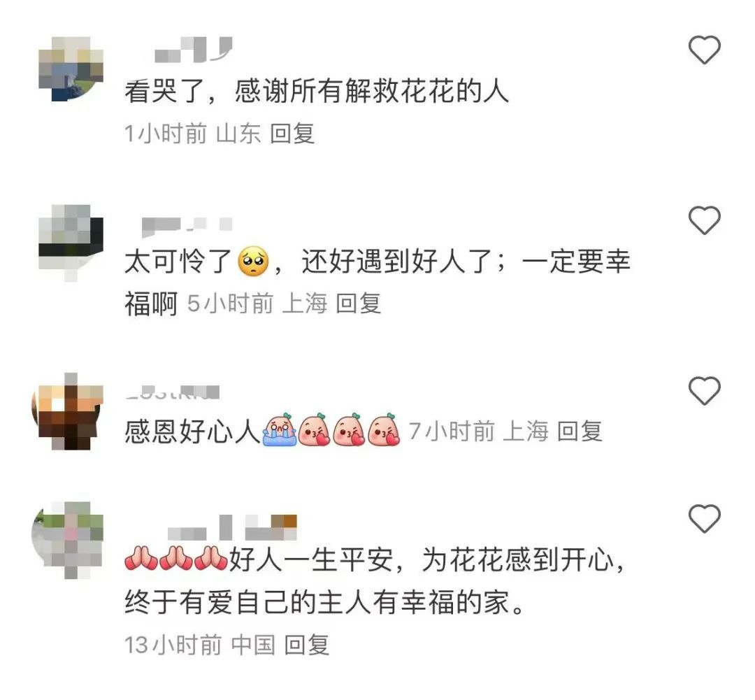Open the first commenter's blurred avatar

click(71, 69)
